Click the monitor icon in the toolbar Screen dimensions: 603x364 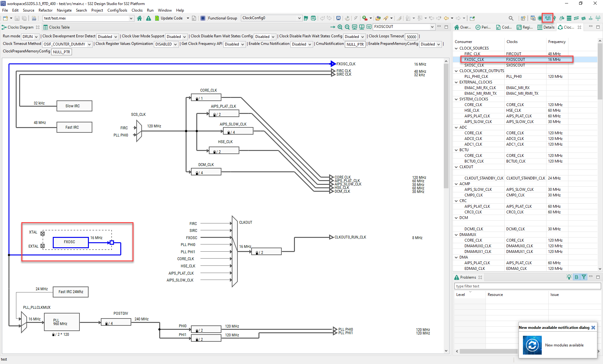click(x=338, y=18)
